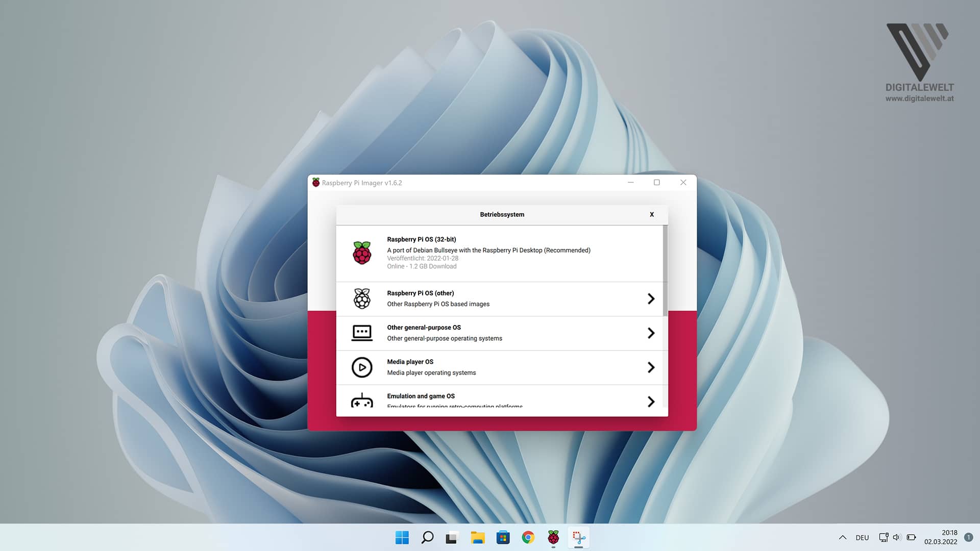This screenshot has width=980, height=551.
Task: Click the Media player OS play icon
Action: (362, 367)
